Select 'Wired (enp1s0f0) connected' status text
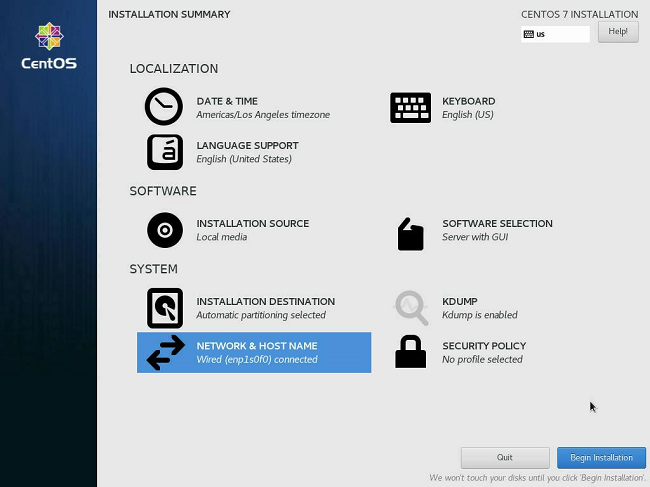 [257, 360]
